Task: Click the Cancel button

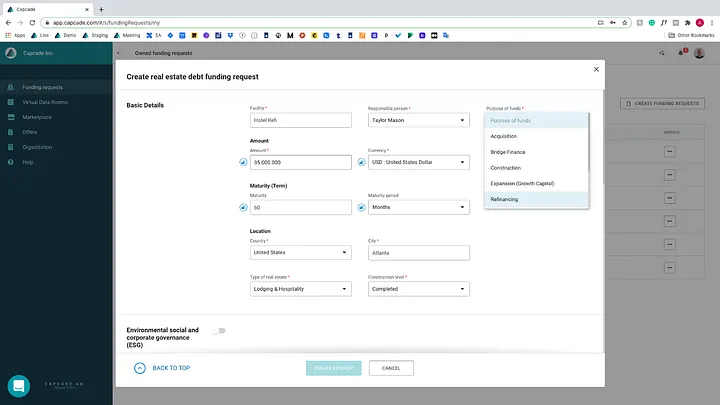Action: (x=391, y=368)
